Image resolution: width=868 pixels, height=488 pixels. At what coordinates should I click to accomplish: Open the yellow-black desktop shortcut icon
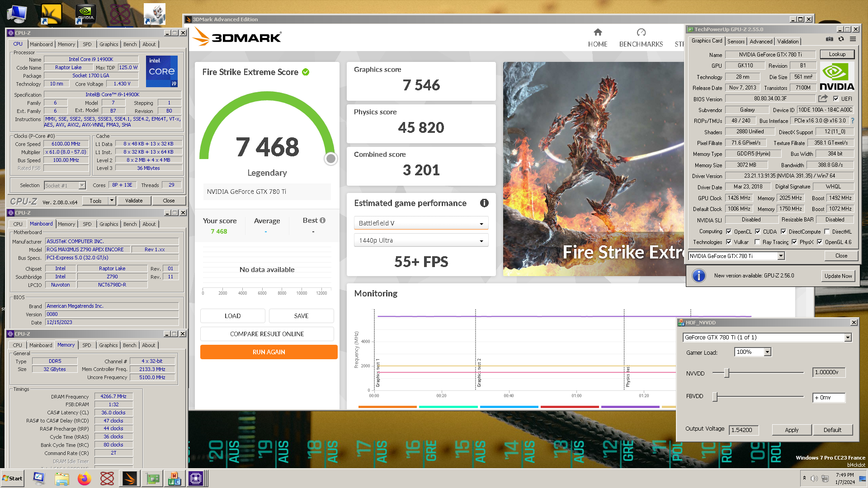(x=51, y=14)
